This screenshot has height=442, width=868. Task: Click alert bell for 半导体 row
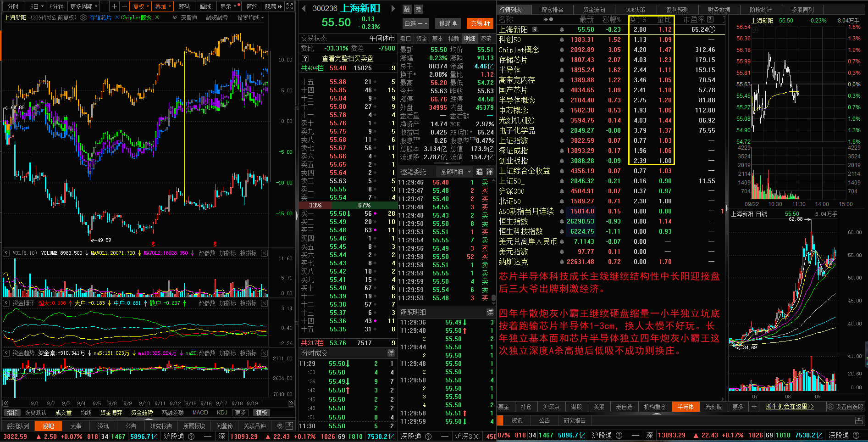point(562,70)
